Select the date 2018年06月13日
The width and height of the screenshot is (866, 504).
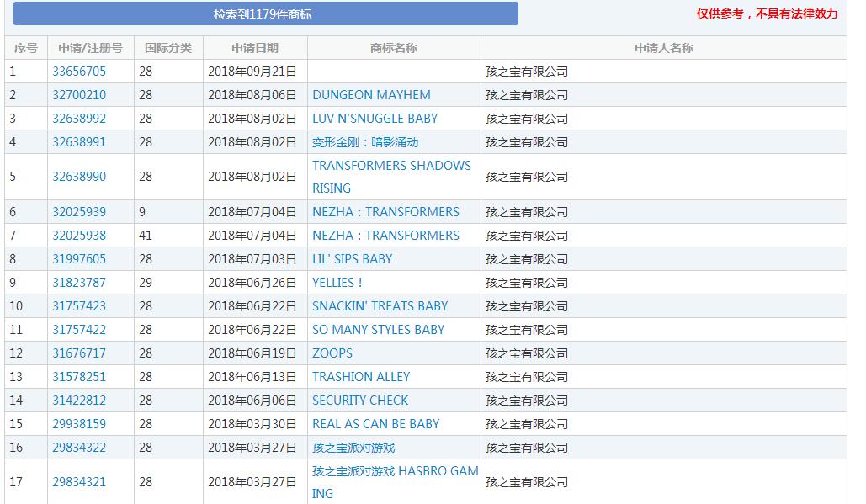click(x=252, y=377)
